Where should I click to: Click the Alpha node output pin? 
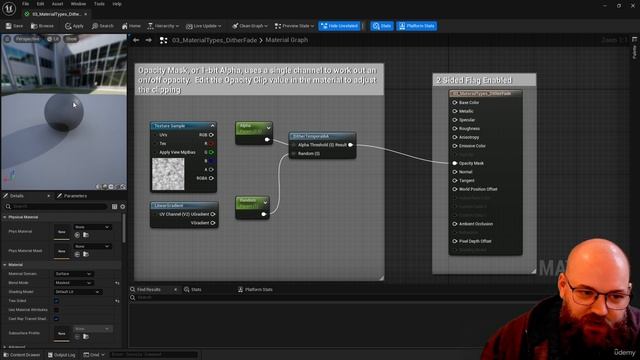(x=267, y=140)
